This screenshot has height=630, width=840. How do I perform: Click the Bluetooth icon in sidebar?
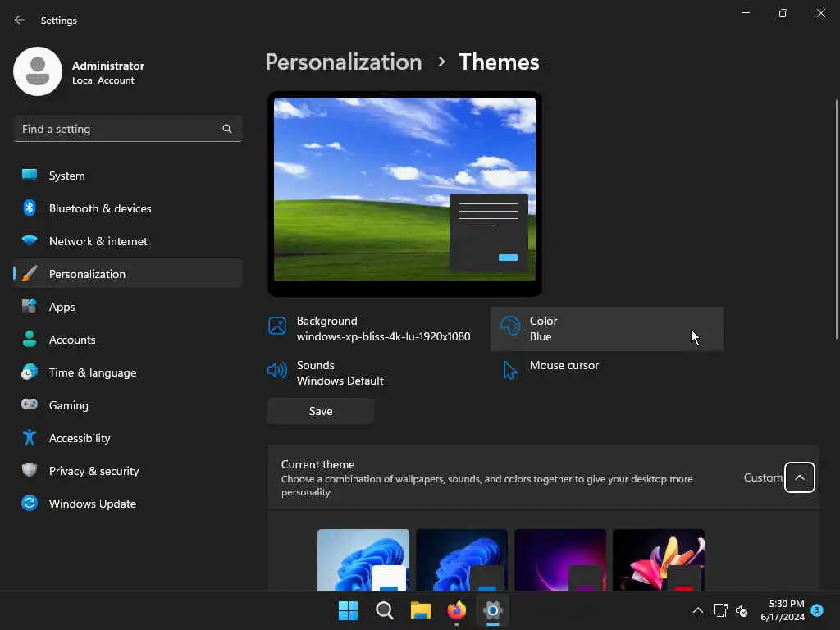[x=30, y=208]
